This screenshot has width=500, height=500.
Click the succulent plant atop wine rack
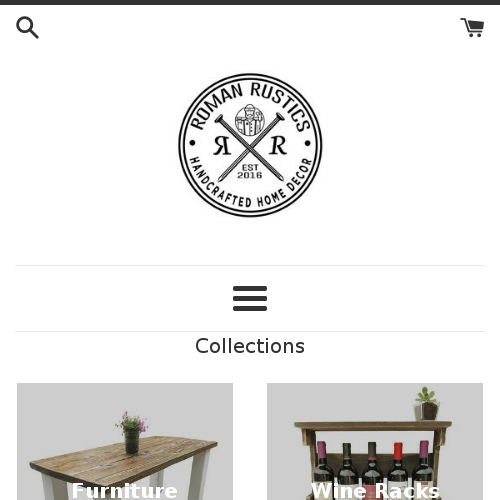click(x=426, y=403)
